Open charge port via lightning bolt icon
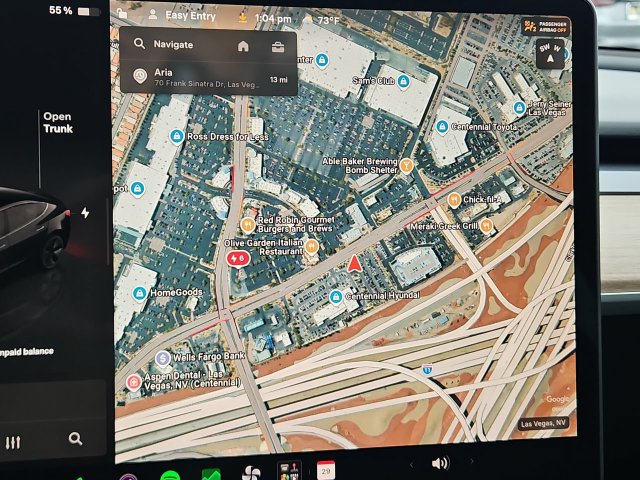The height and width of the screenshot is (480, 640). 85,213
